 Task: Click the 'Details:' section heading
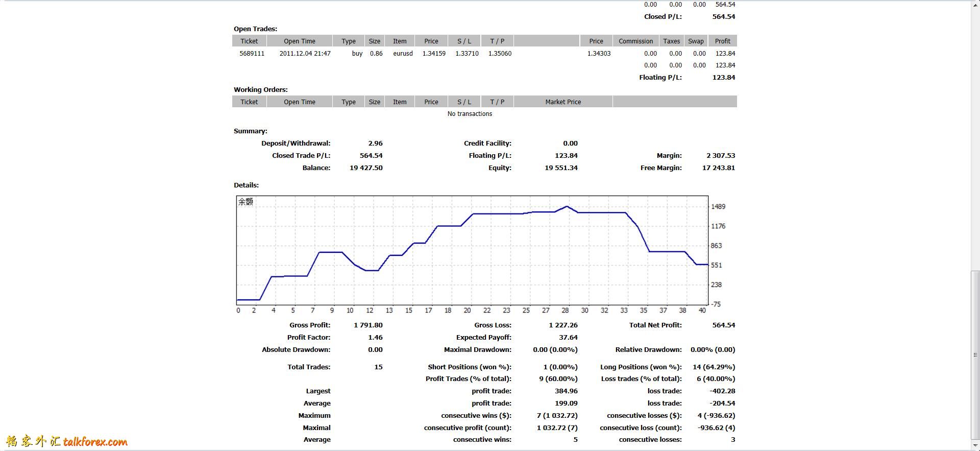(246, 185)
